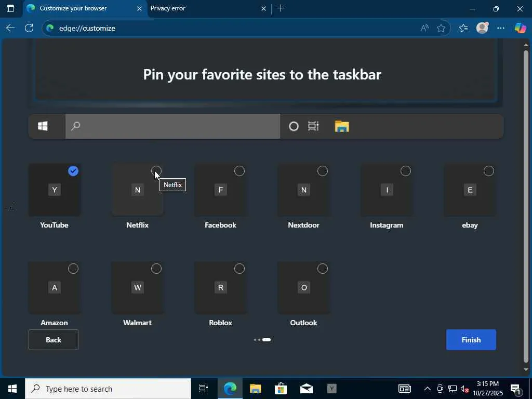Click the page vertical scrollbar
Screen dimensions: 532x399
point(526,207)
